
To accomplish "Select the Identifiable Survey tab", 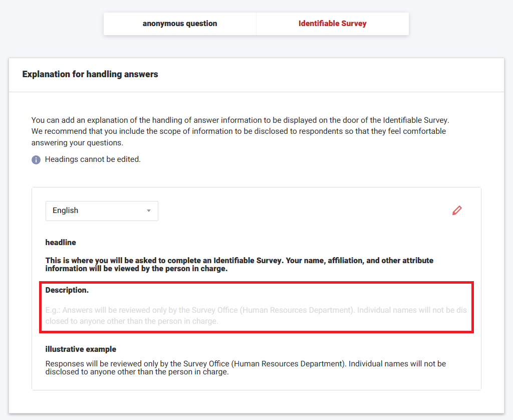I will (x=332, y=24).
